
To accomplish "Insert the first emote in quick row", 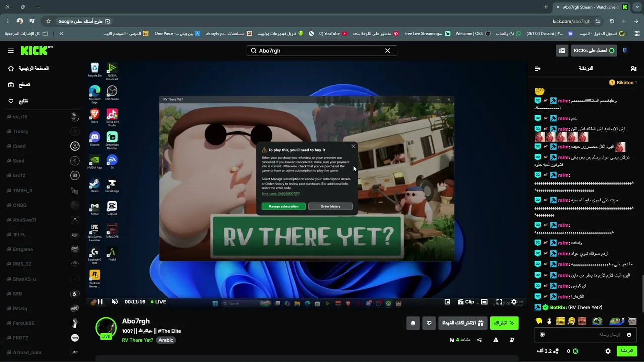I will click(539, 321).
